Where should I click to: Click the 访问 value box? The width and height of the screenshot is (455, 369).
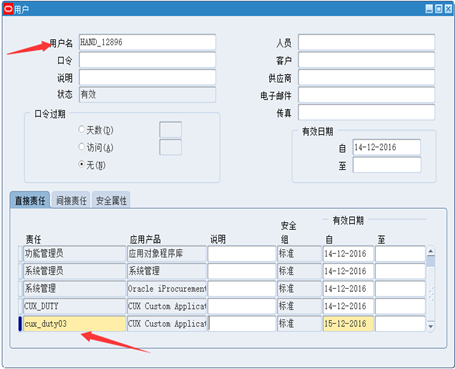coord(170,147)
